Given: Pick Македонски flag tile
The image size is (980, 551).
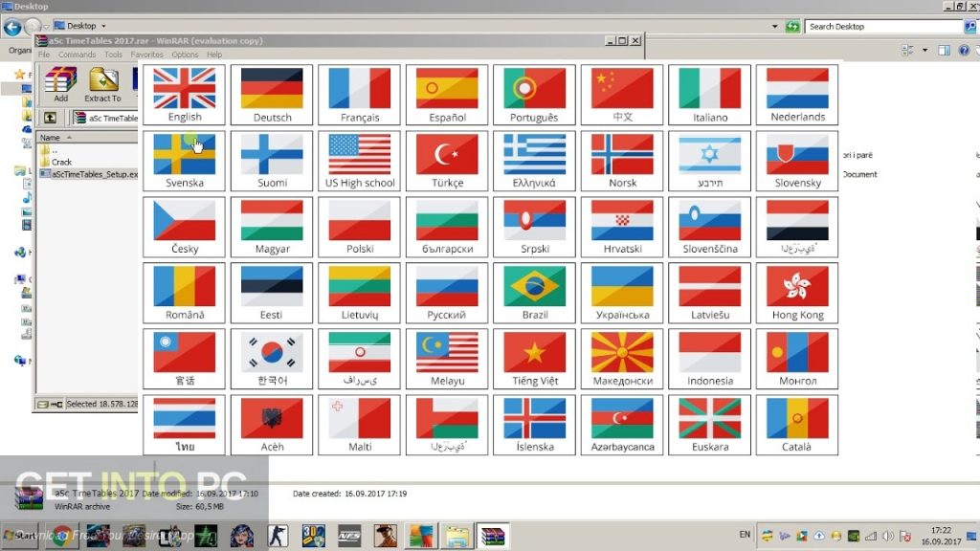Looking at the screenshot, I should [x=622, y=359].
